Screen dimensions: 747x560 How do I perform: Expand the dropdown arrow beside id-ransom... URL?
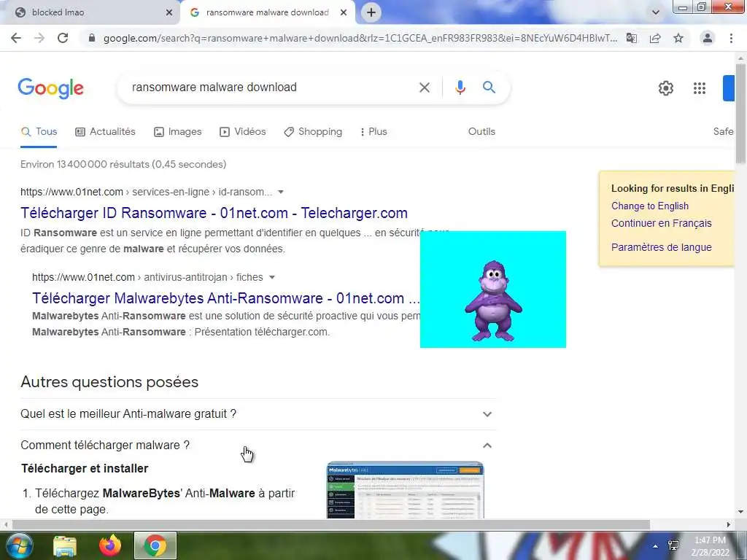[281, 192]
